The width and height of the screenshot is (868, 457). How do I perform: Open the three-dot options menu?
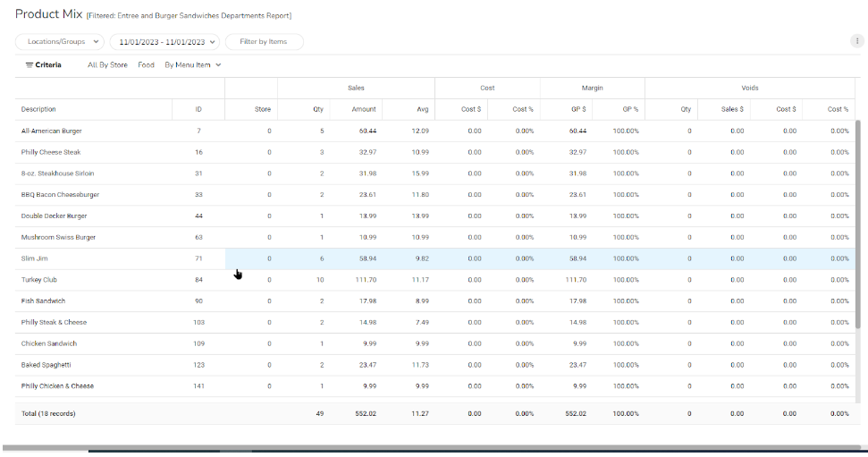click(858, 41)
